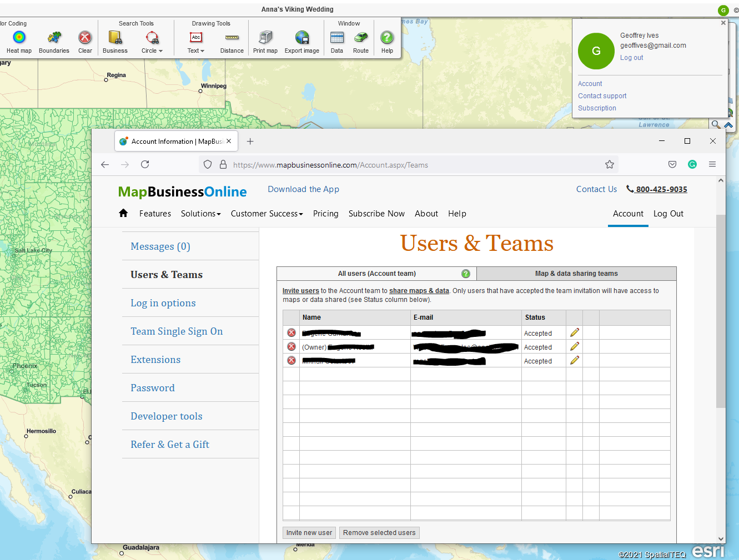
Task: Reload the Account Information page
Action: pos(145,164)
